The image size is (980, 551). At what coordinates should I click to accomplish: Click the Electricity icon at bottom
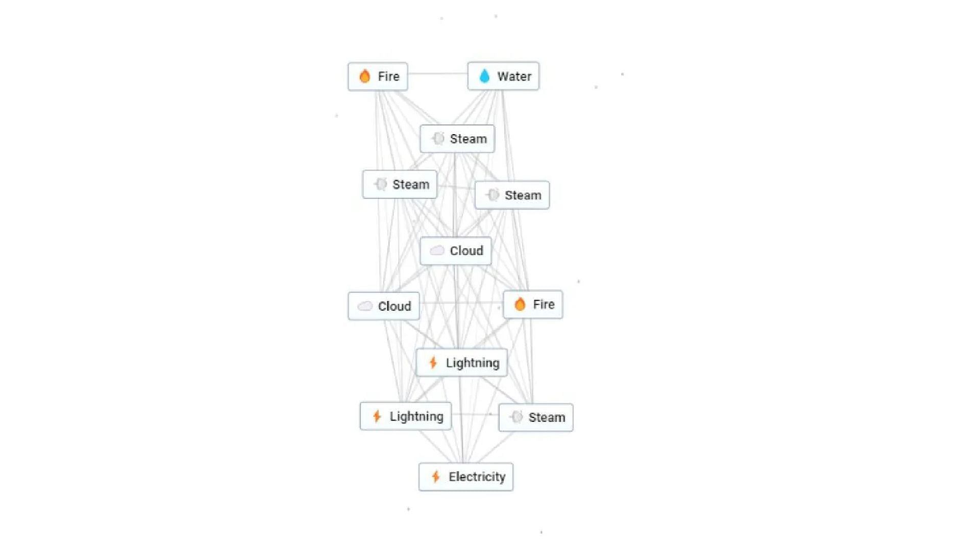pyautogui.click(x=436, y=477)
